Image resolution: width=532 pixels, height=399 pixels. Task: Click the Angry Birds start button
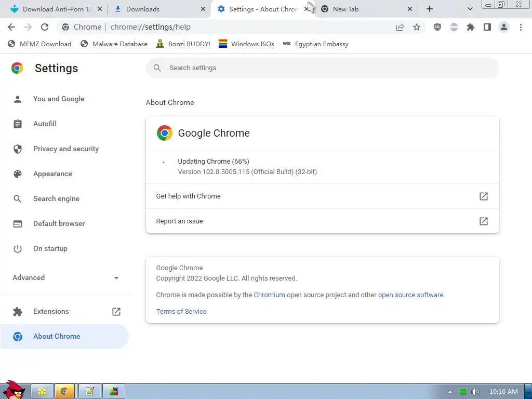click(x=13, y=390)
